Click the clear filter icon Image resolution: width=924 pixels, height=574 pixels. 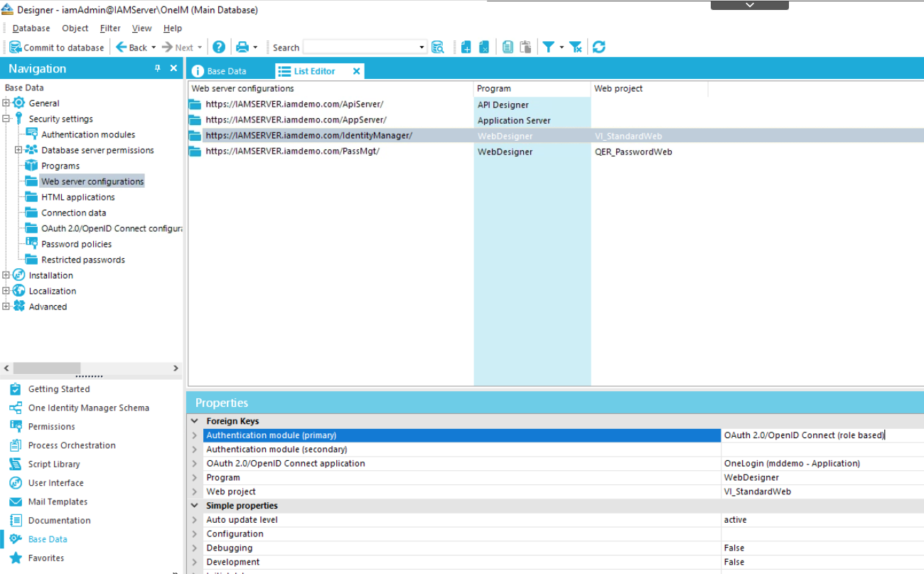(x=576, y=48)
